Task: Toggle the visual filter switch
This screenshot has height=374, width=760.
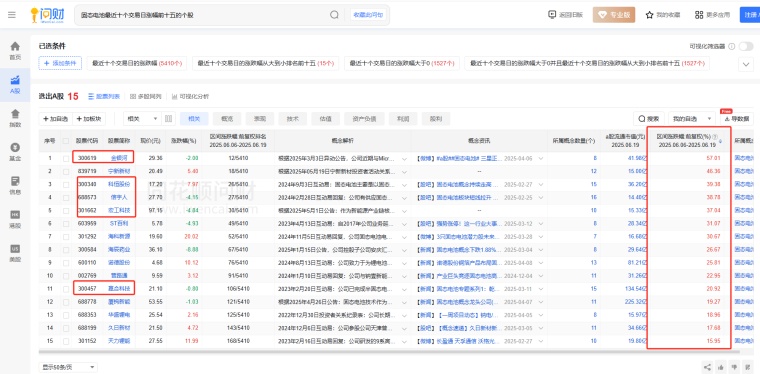Action: (x=745, y=47)
